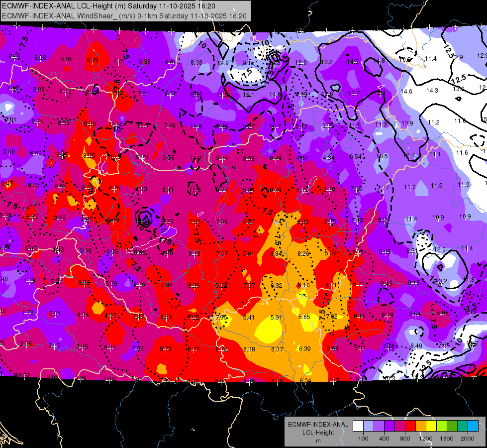Click the LCL-Height legend label
Viewport: 487px width, 448px height.
click(x=318, y=433)
